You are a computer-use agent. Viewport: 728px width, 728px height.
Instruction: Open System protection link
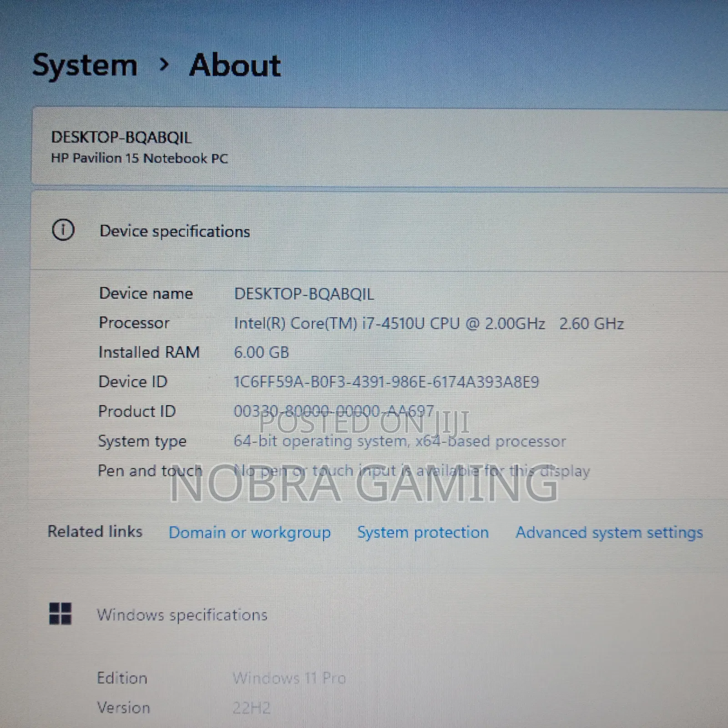point(423,532)
